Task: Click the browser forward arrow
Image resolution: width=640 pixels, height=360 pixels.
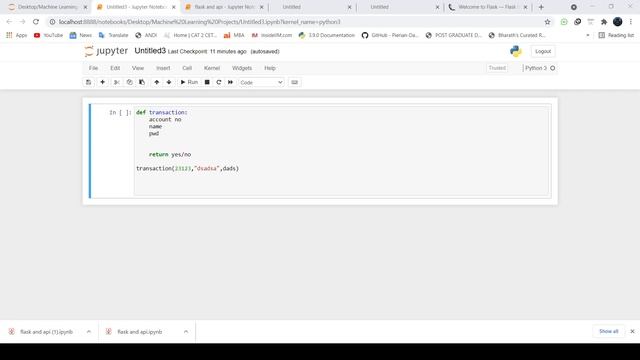Action: click(x=22, y=22)
